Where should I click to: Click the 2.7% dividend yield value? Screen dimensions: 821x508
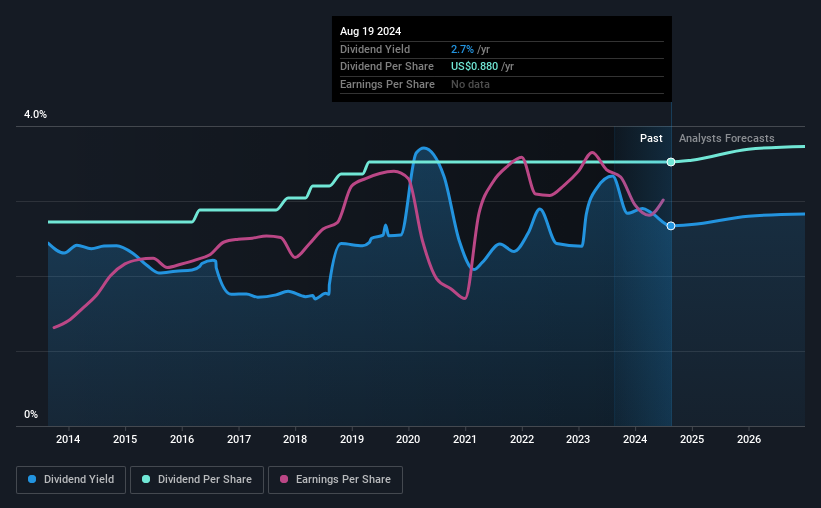(462, 49)
